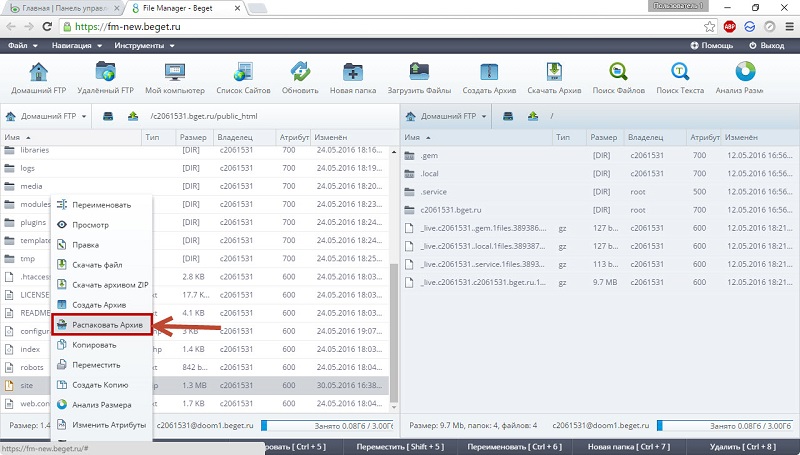Click left panel vertical scrollbar thumb
The height and width of the screenshot is (455, 800).
click(x=393, y=333)
